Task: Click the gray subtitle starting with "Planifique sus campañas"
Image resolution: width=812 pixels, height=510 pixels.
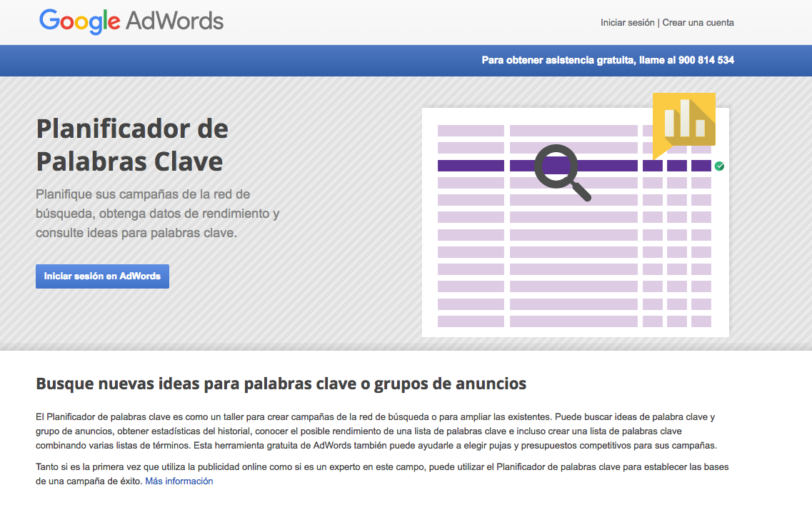Action: 157,214
